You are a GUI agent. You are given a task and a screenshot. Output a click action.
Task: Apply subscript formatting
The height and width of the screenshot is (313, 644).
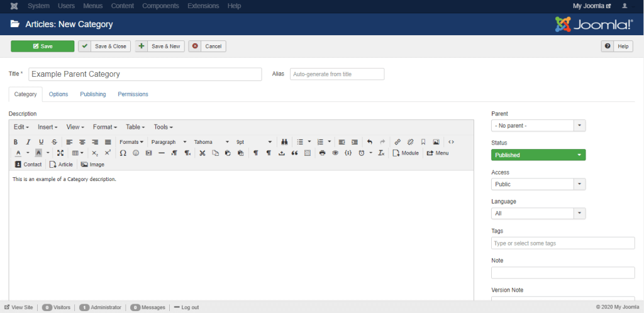[x=95, y=153]
